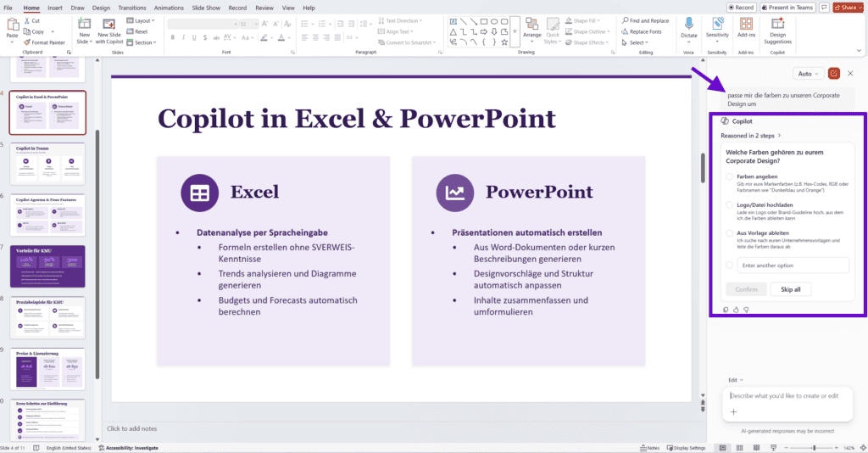
Task: Insert a text box shape from gallery
Action: [453, 21]
